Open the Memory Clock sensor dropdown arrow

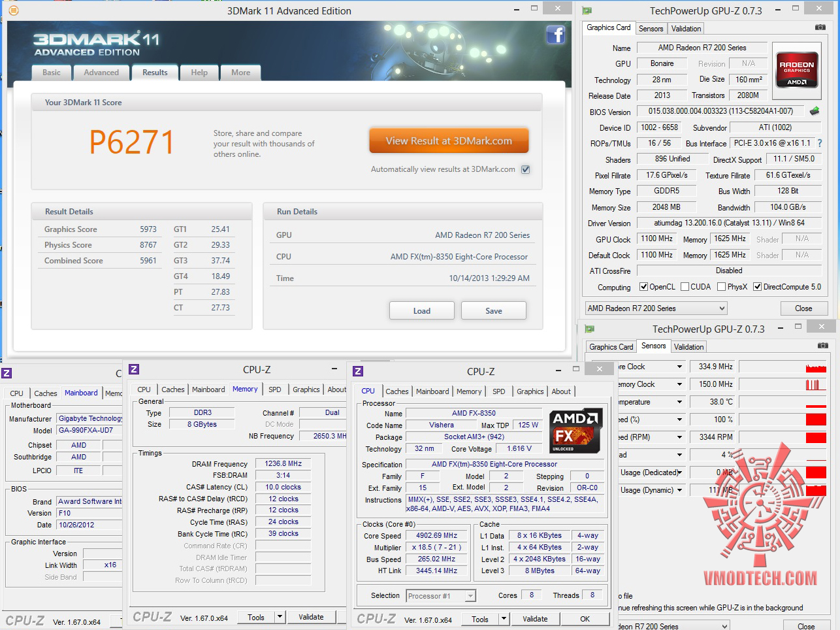679,384
